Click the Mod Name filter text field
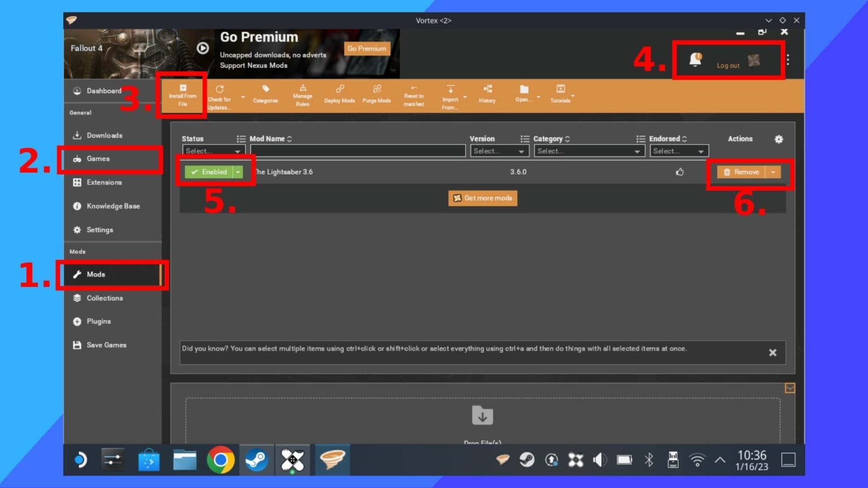This screenshot has width=868, height=488. (358, 151)
